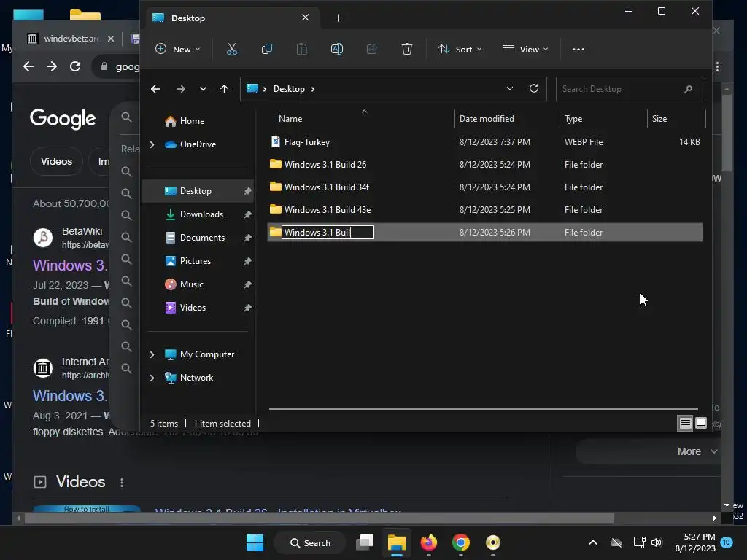The image size is (747, 560).
Task: Open the New dropdown menu
Action: point(178,49)
